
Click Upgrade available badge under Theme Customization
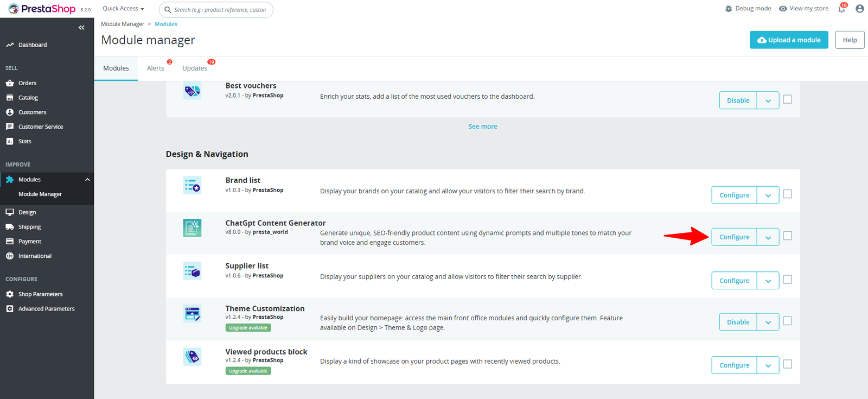tap(248, 328)
